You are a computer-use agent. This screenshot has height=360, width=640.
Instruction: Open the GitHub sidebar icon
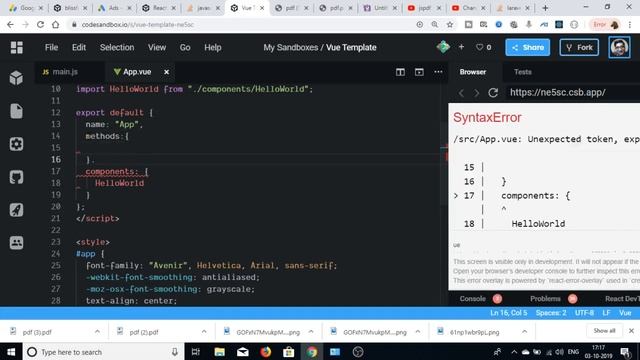coord(16,177)
